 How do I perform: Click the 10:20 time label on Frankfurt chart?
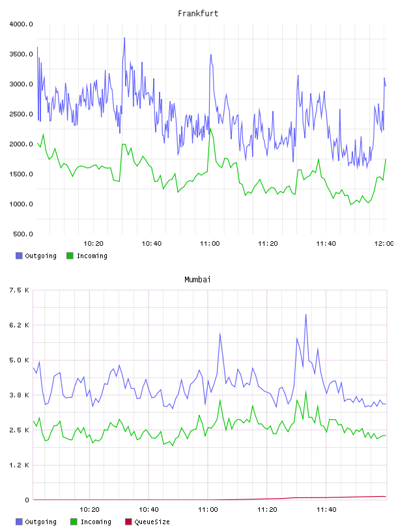93,244
